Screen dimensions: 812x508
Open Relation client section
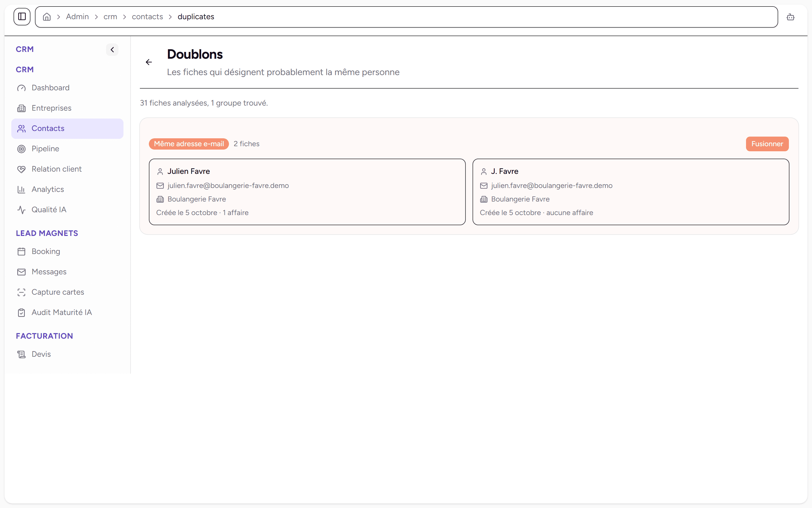67,169
